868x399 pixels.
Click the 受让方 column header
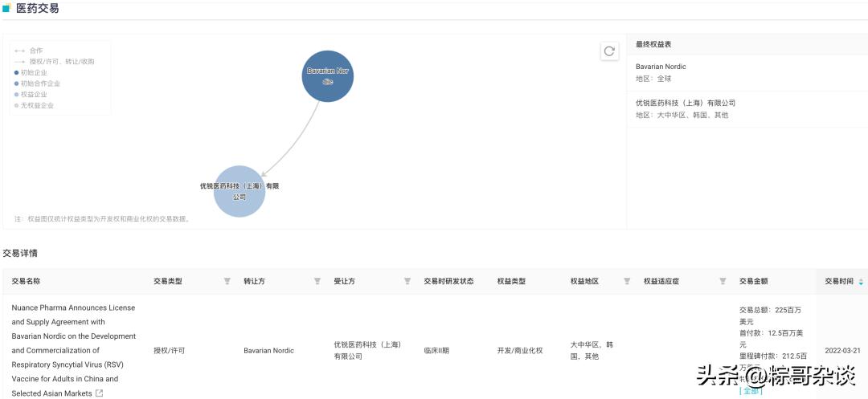tap(344, 281)
